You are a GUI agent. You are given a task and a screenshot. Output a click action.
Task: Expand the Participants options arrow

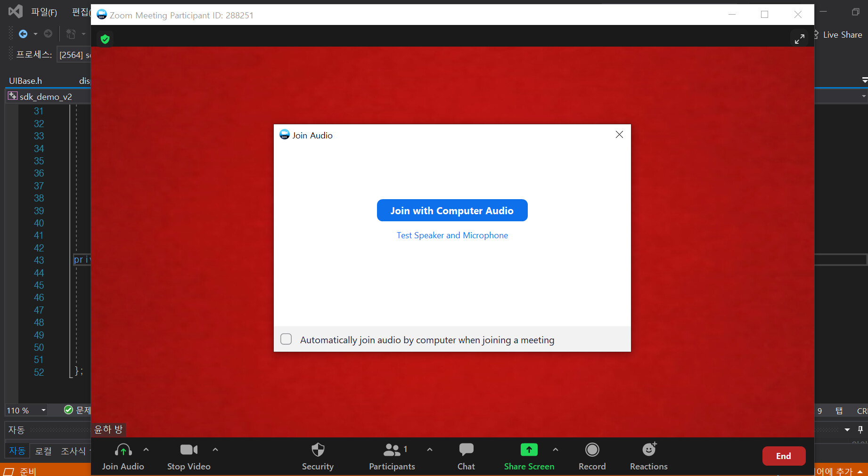(430, 450)
